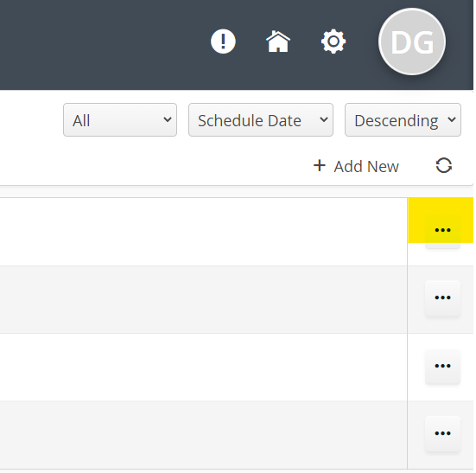Open settings via the gear icon
This screenshot has height=473, width=476.
tap(333, 42)
